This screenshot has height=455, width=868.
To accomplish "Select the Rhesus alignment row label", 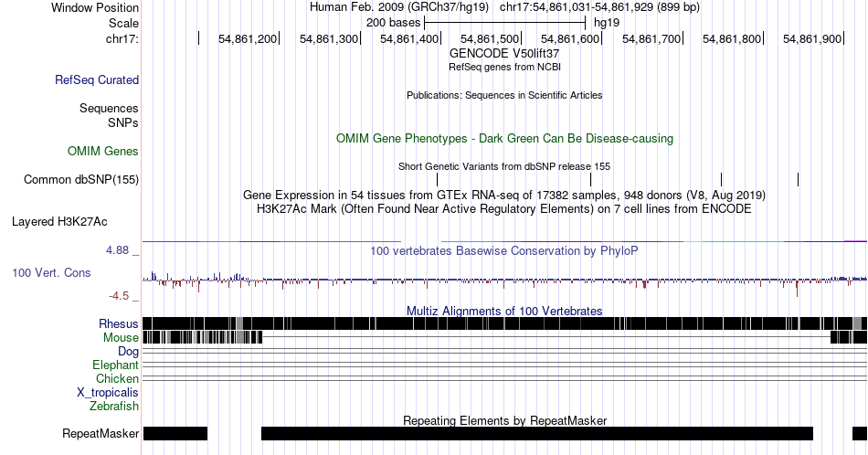I will tap(119, 323).
